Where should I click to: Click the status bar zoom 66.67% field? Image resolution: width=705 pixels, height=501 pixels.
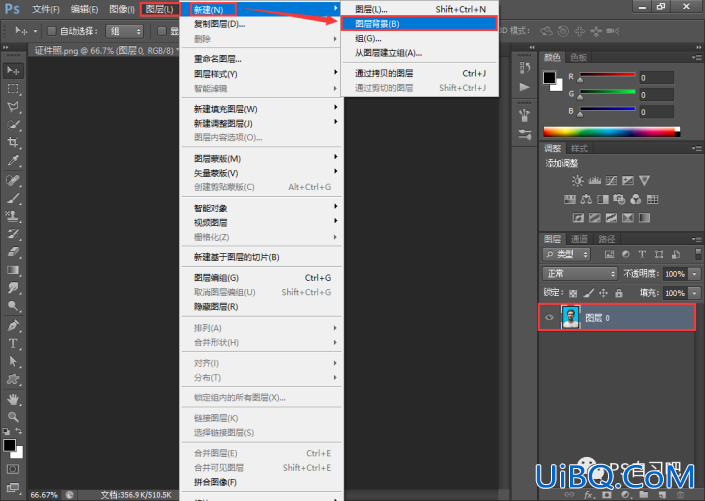click(44, 495)
